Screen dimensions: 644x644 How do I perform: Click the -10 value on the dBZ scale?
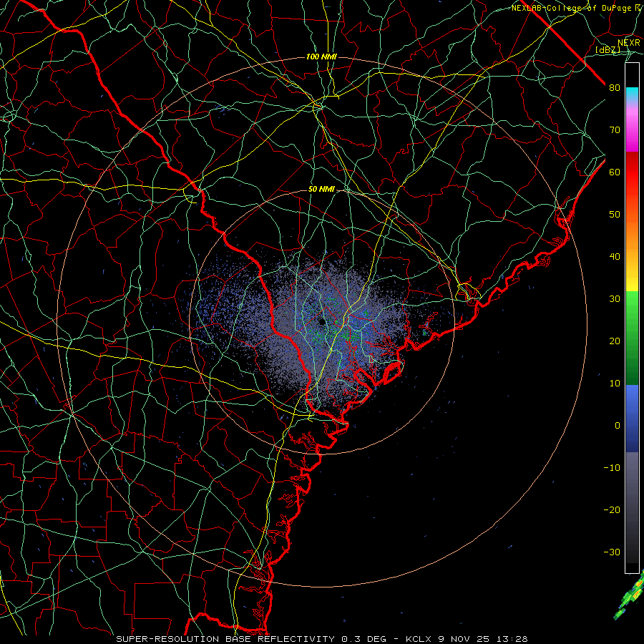pos(612,468)
